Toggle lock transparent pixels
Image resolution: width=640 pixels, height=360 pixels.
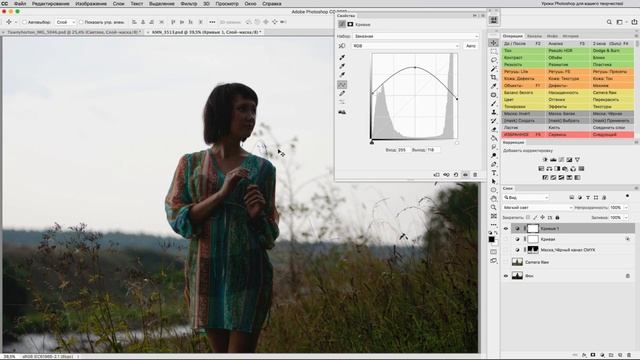(528, 218)
